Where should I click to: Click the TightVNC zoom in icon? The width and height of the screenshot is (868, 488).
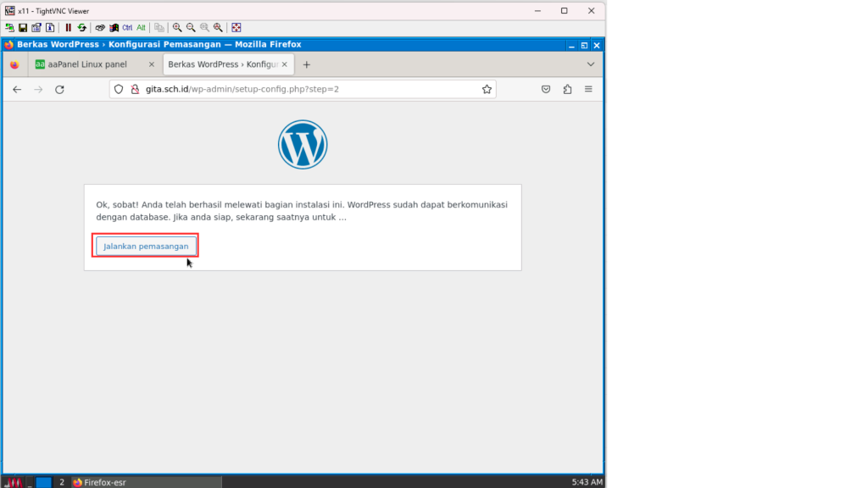pos(177,27)
